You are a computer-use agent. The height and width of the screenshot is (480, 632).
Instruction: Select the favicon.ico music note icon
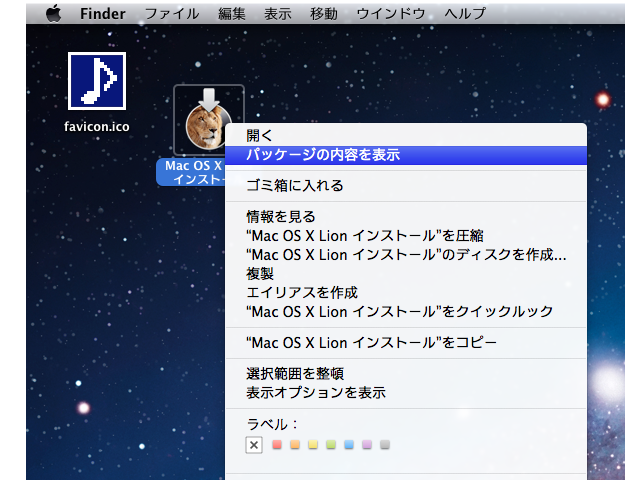click(97, 81)
